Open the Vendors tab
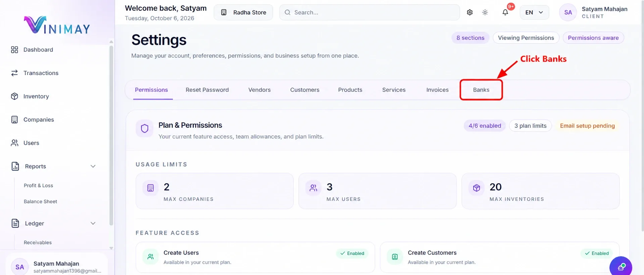This screenshot has height=275, width=644. pos(259,90)
